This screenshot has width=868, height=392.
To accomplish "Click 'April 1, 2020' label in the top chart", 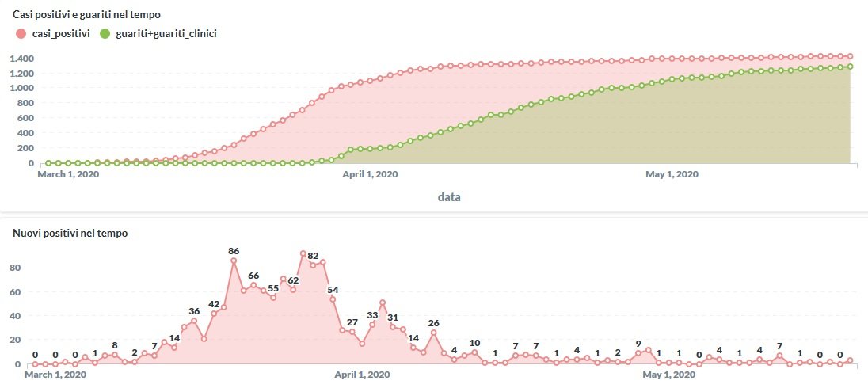I will pos(370,174).
